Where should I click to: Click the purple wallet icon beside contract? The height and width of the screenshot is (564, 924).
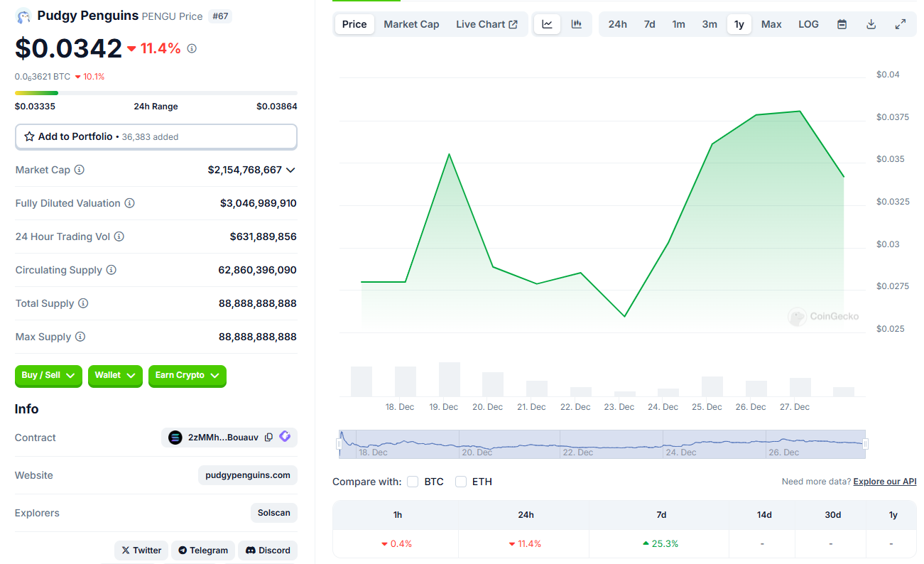[285, 437]
